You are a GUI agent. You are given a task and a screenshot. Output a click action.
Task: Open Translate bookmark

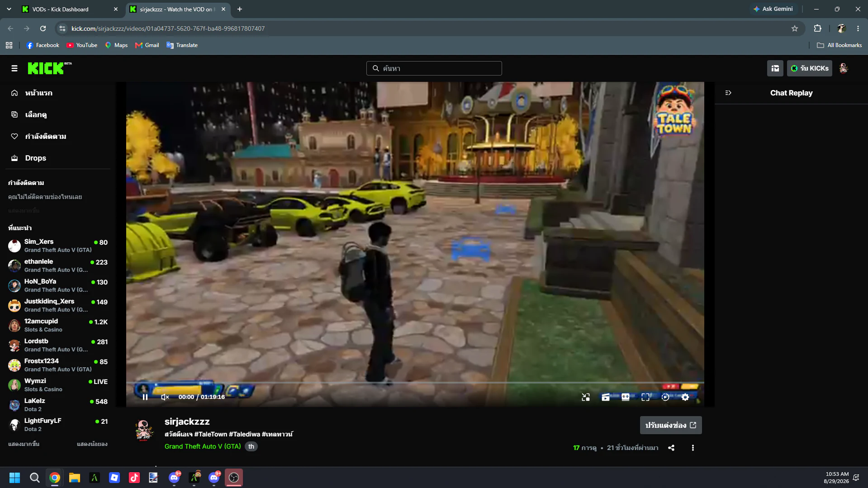coord(182,45)
